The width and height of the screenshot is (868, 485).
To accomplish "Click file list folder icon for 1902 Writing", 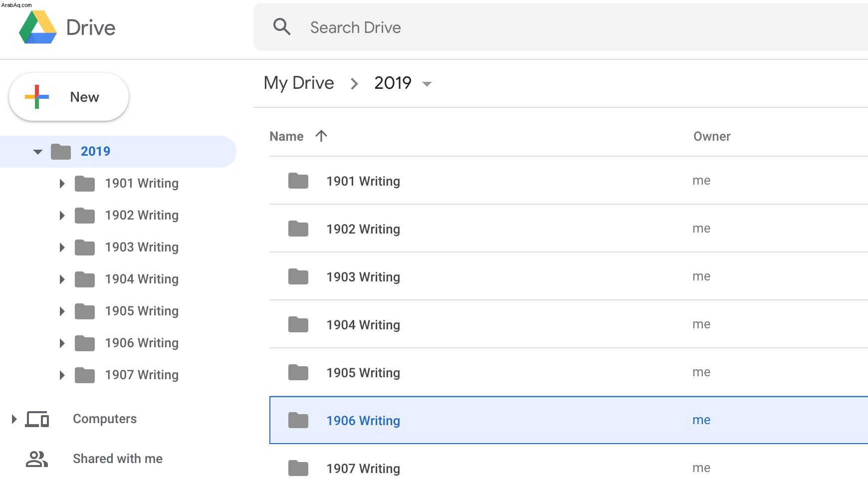I will 298,229.
